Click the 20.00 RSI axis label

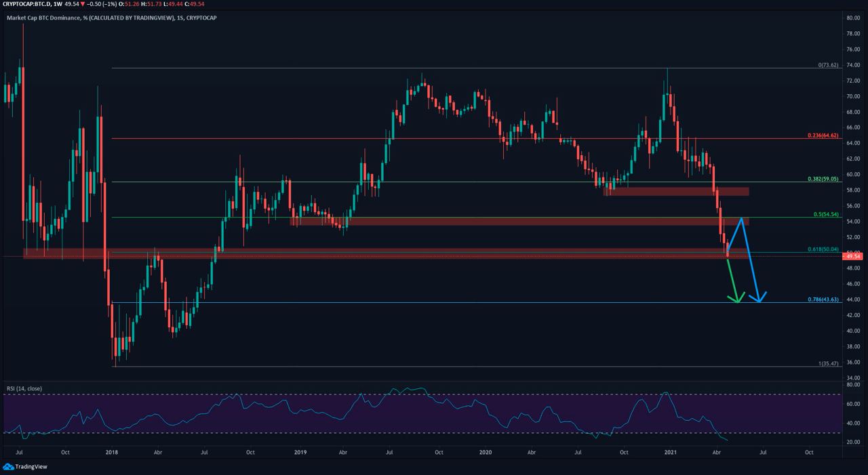852,442
